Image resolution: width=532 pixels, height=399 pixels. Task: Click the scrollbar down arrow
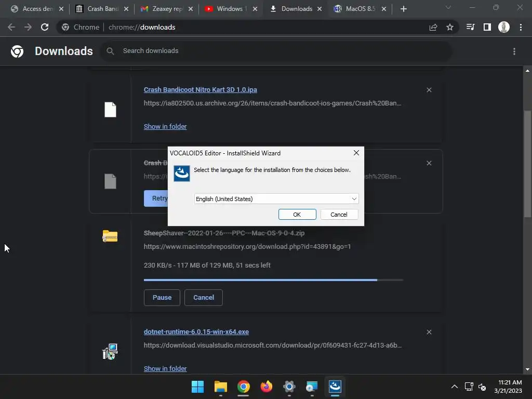click(527, 369)
